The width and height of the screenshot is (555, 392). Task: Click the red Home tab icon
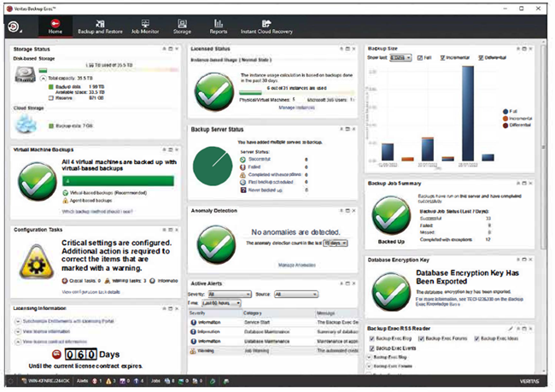[55, 24]
